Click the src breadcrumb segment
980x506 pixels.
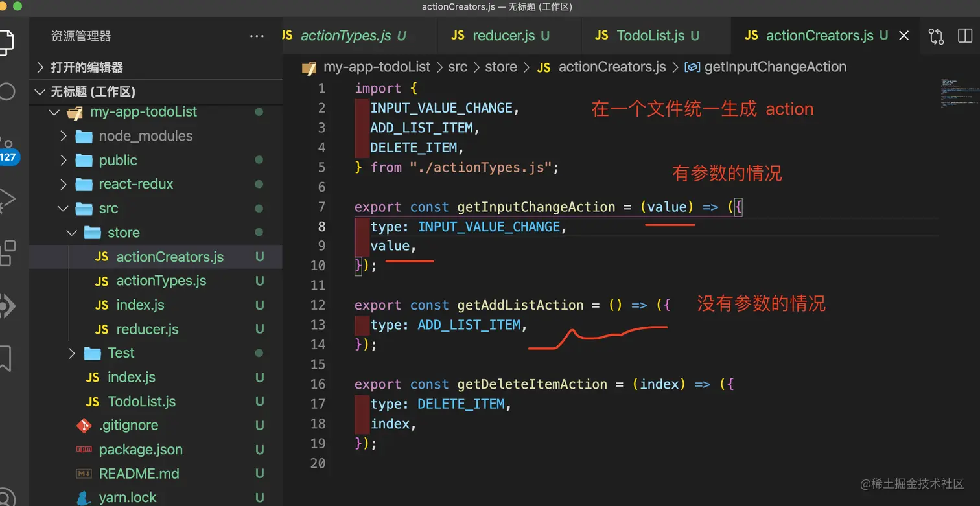pos(458,67)
